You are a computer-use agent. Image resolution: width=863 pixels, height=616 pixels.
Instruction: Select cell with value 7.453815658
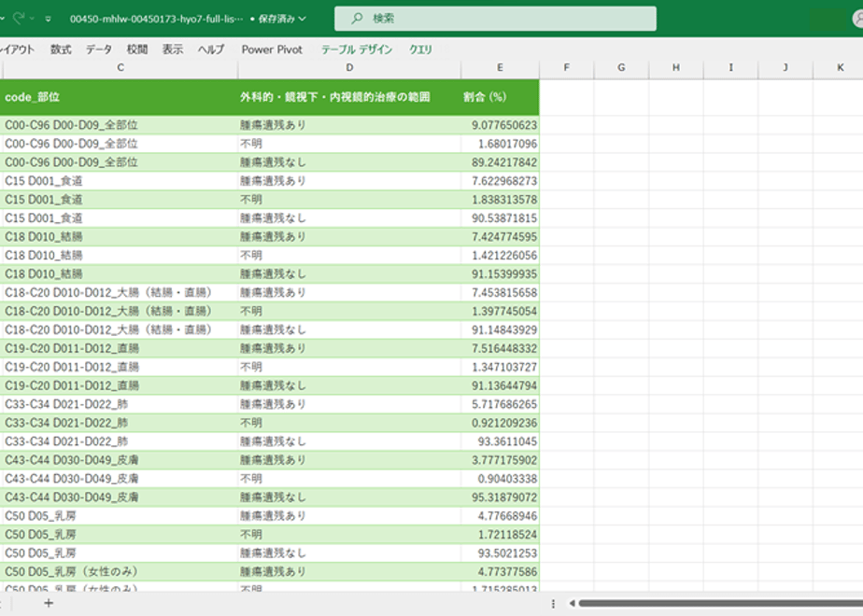pos(500,293)
